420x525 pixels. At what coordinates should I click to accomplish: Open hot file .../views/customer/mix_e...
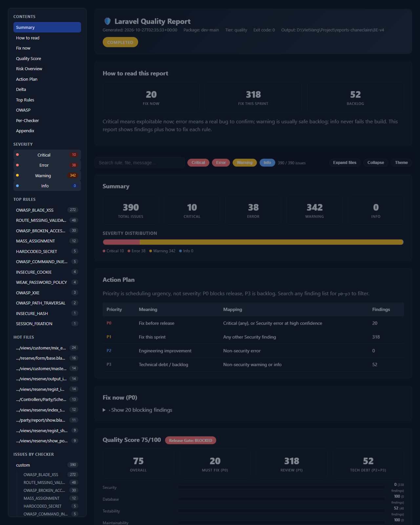(47, 348)
